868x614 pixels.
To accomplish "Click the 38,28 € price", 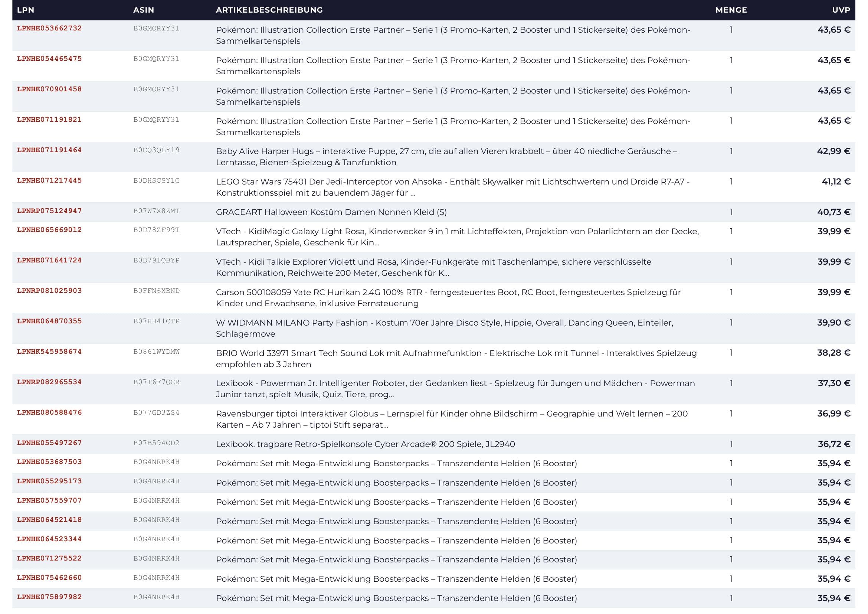I will pos(833,353).
